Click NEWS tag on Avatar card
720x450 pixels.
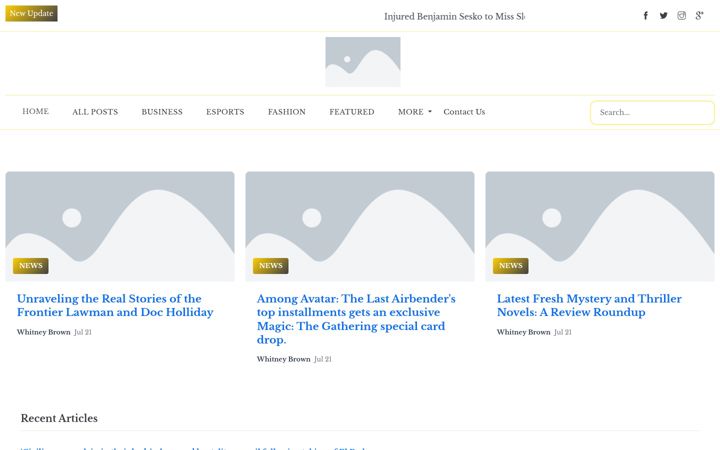(271, 266)
